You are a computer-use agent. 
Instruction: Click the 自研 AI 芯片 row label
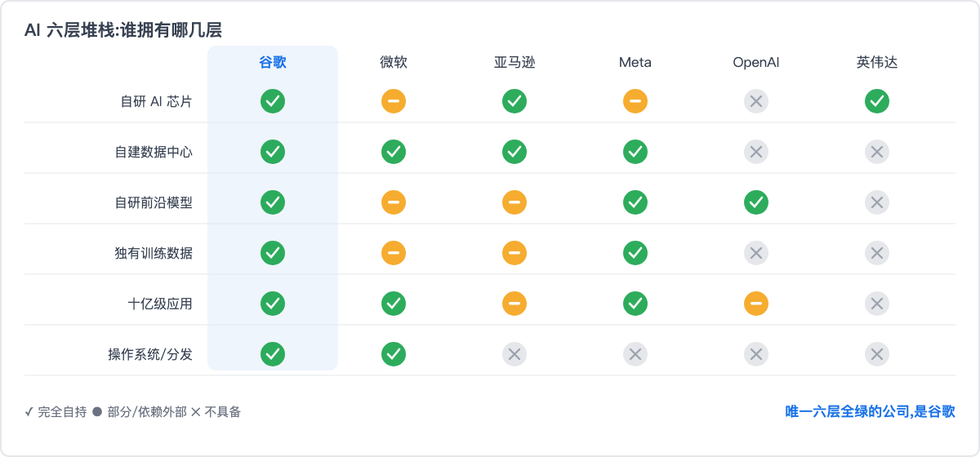[157, 101]
